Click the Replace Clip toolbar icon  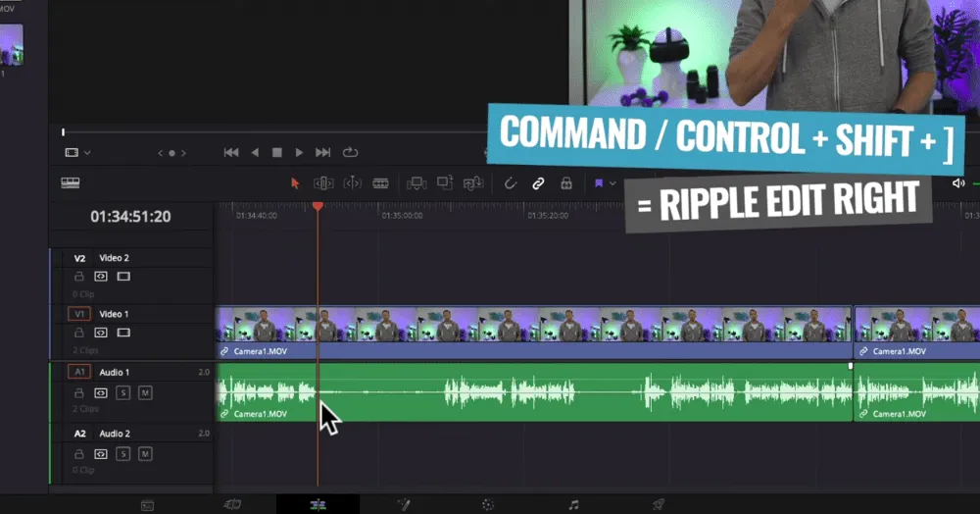473,183
